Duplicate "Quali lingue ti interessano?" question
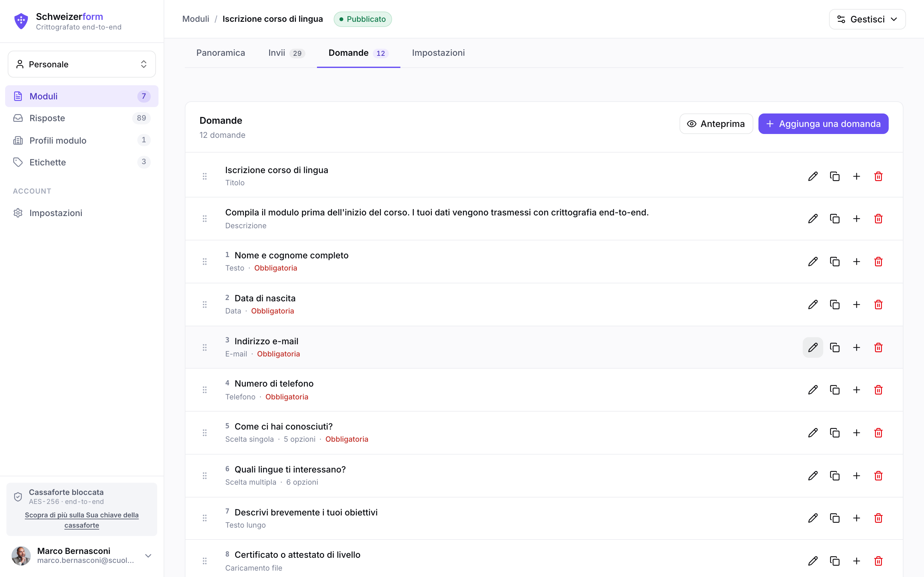The image size is (924, 577). (835, 475)
